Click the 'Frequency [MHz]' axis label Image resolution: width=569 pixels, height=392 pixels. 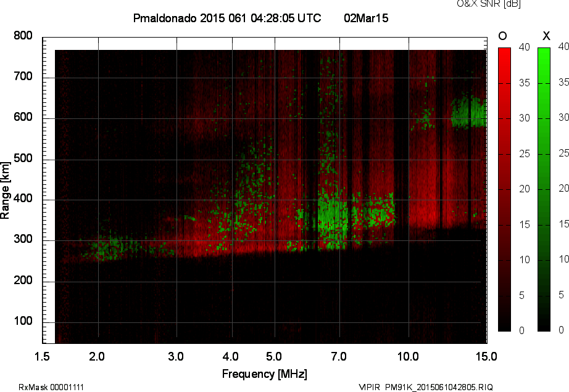(x=265, y=374)
